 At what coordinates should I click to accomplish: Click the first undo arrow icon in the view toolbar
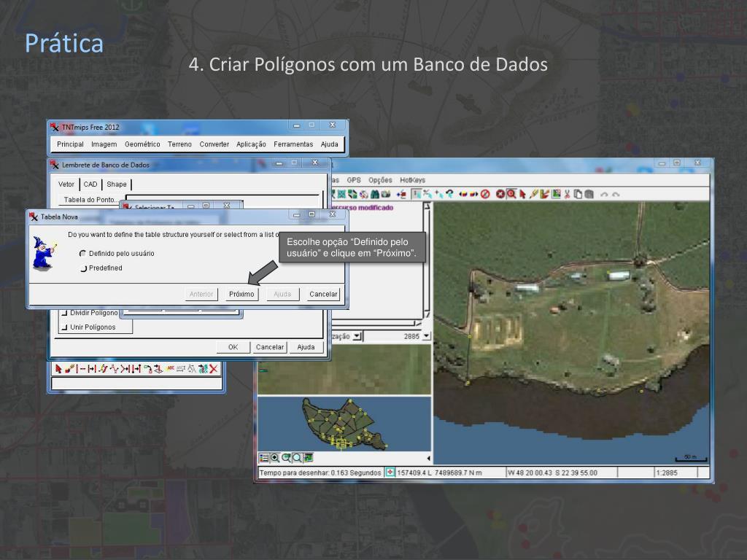pyautogui.click(x=604, y=194)
